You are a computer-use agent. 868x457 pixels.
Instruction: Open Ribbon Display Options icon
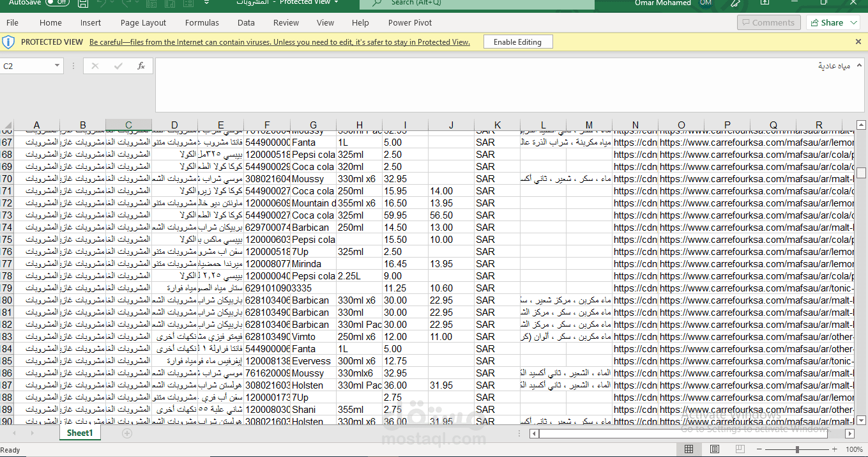tap(765, 3)
